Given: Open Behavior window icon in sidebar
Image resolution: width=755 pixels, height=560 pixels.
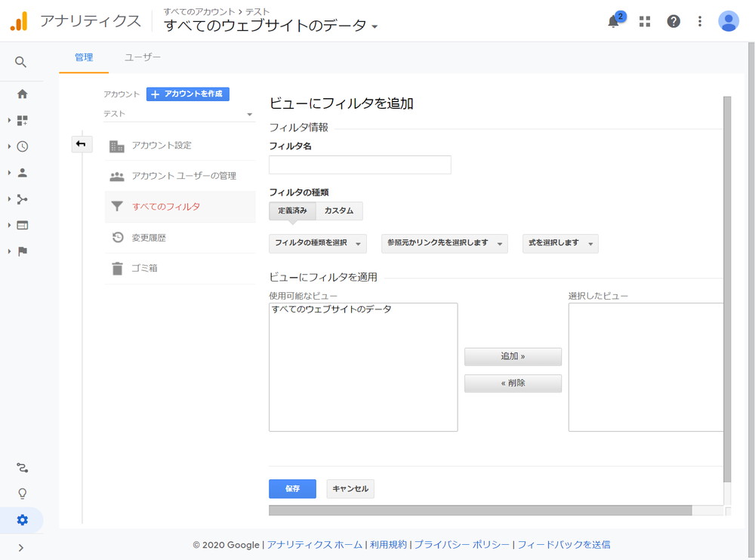Looking at the screenshot, I should 22,225.
